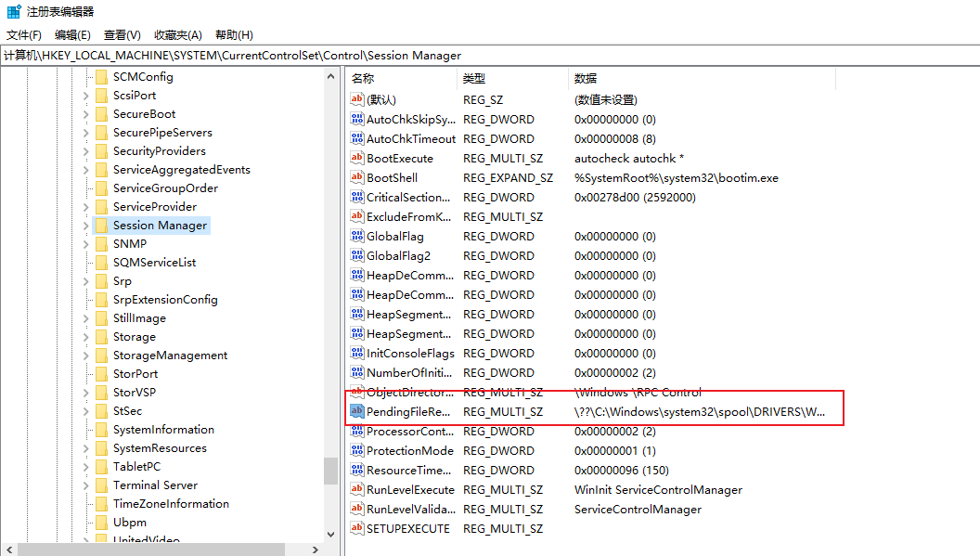Expand the Terminal Server tree node
Viewport: 980px width, 556px height.
coord(86,485)
